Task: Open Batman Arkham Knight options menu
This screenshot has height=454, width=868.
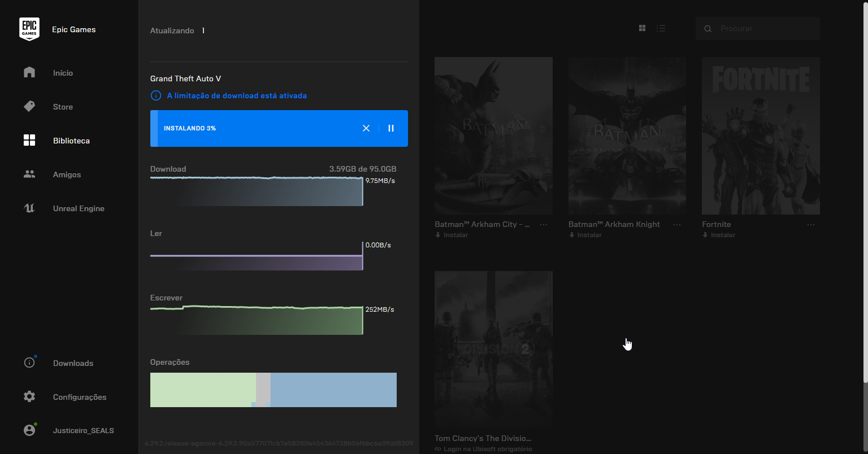Action: [677, 225]
